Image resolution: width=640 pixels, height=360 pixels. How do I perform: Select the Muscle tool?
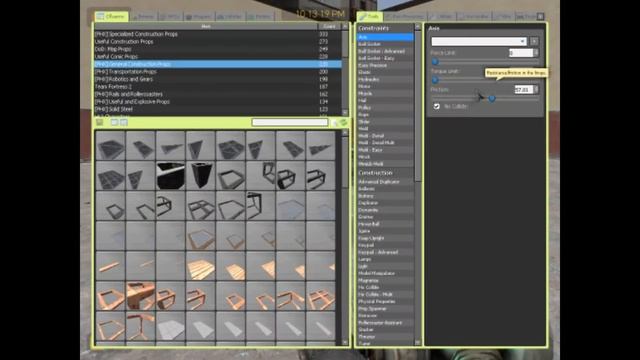coord(385,93)
